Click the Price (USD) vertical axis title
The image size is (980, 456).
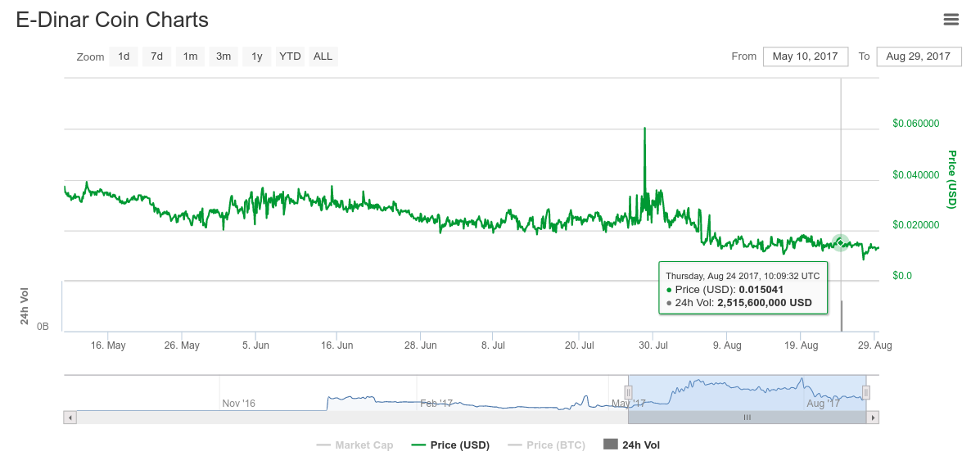point(952,179)
